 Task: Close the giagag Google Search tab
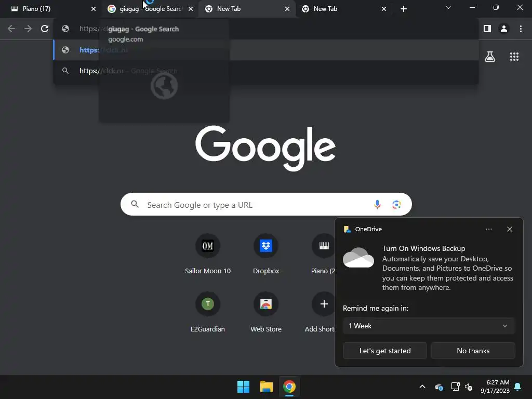click(x=191, y=9)
